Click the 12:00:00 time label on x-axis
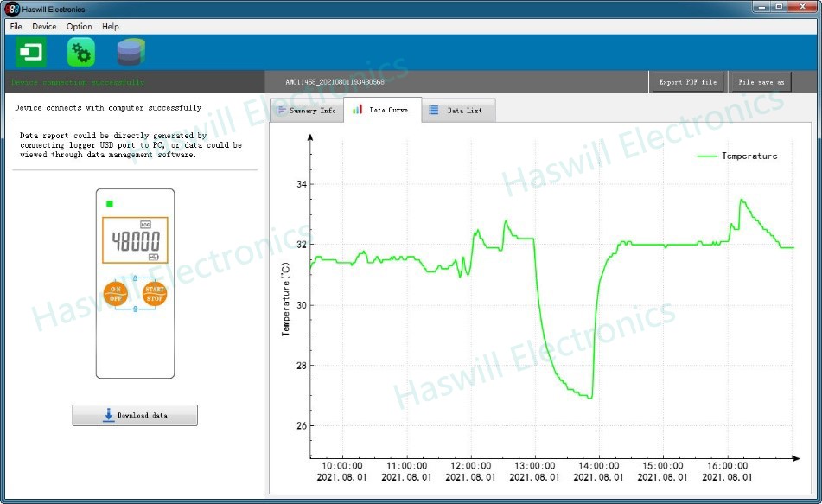Screen dimensions: 822x504 (x=471, y=466)
